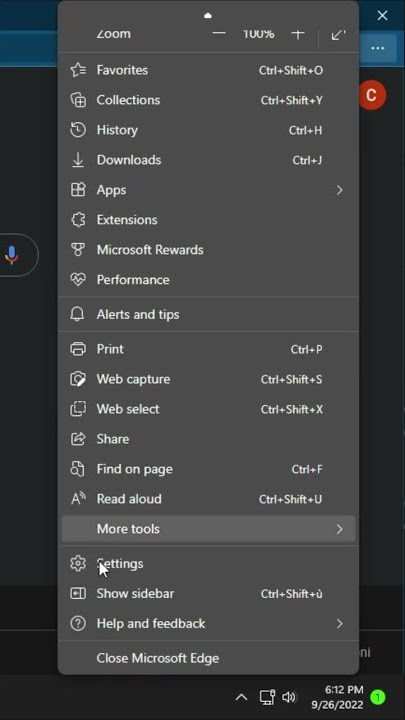Decrease zoom with the minus button
The image size is (405, 720).
tap(219, 34)
